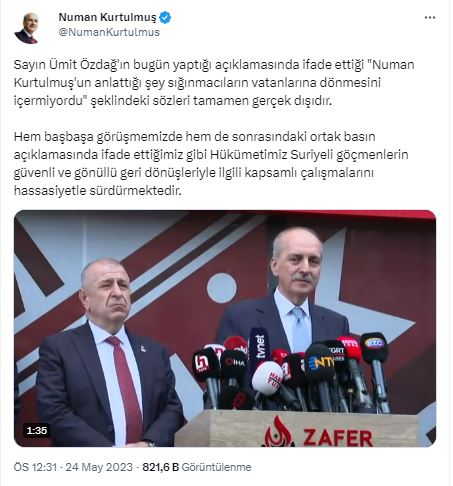The image size is (453, 486).
Task: Click the red flame logo on podium
Action: (279, 432)
